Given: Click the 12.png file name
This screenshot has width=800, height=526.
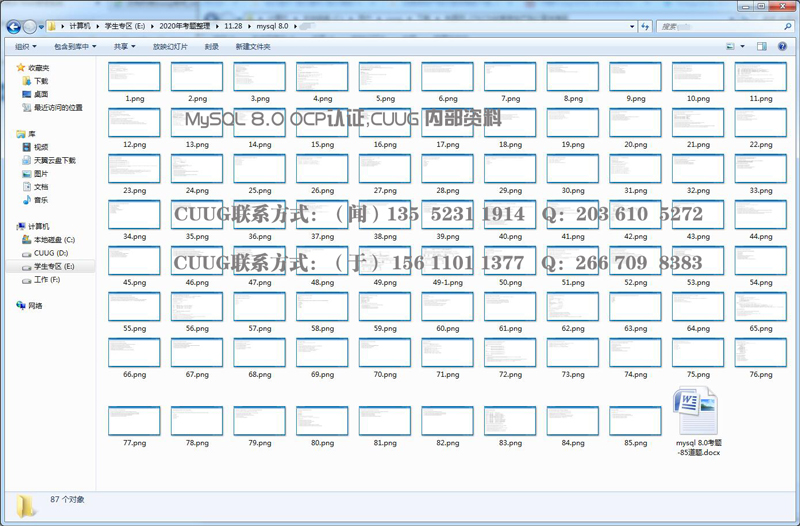Looking at the screenshot, I should 134,145.
